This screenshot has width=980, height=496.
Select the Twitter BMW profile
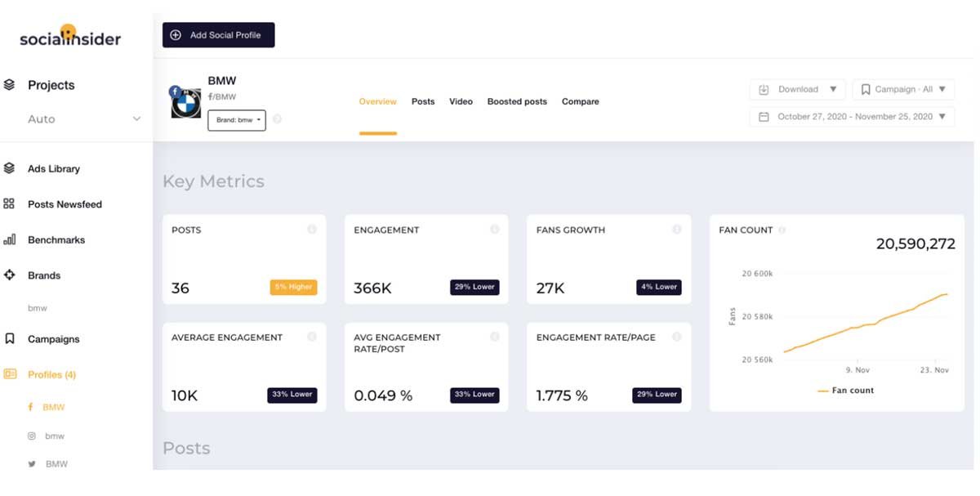[57, 464]
